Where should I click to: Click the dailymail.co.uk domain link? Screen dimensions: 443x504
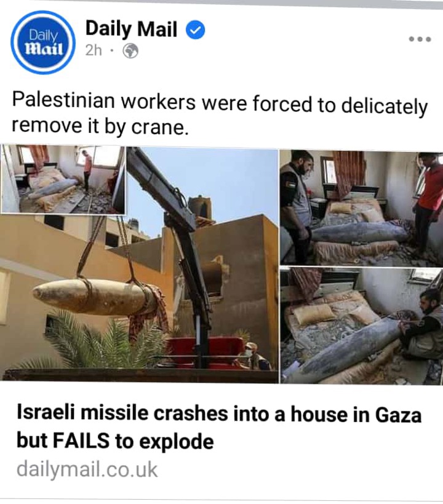pos(87,470)
